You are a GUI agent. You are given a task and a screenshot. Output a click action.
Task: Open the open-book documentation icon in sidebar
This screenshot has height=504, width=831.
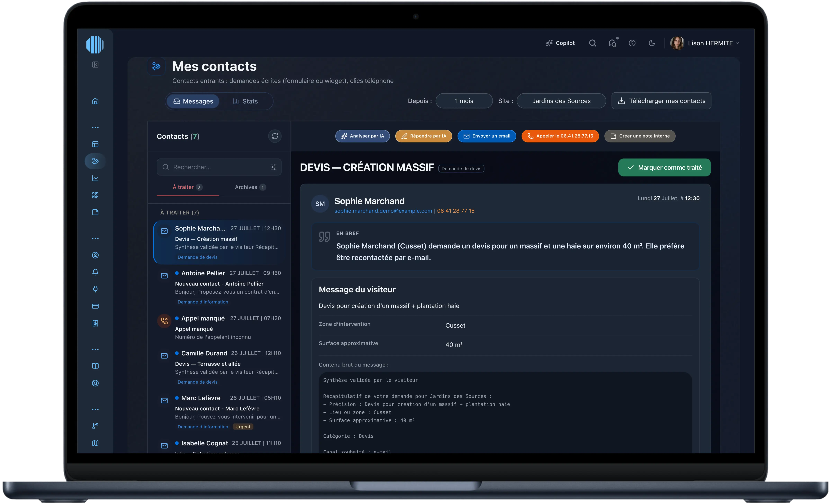coord(95,366)
